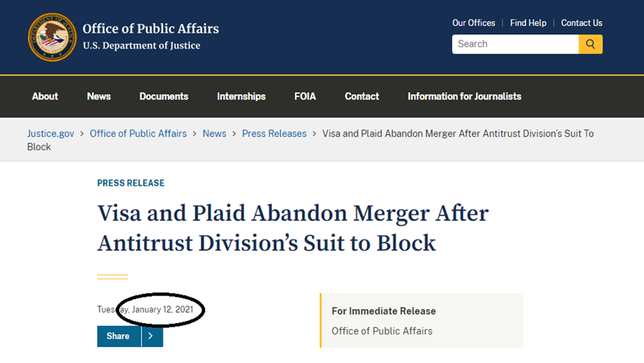This screenshot has height=363, width=644.
Task: Go to the FOIA page
Action: (x=305, y=97)
